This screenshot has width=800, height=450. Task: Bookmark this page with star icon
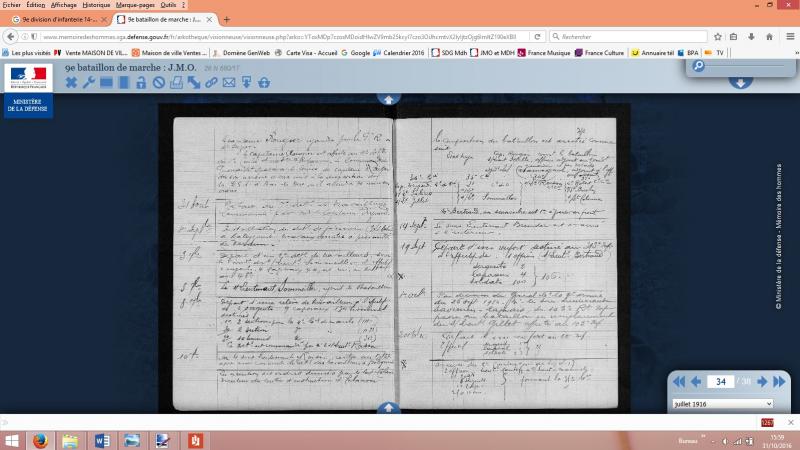tap(718, 37)
